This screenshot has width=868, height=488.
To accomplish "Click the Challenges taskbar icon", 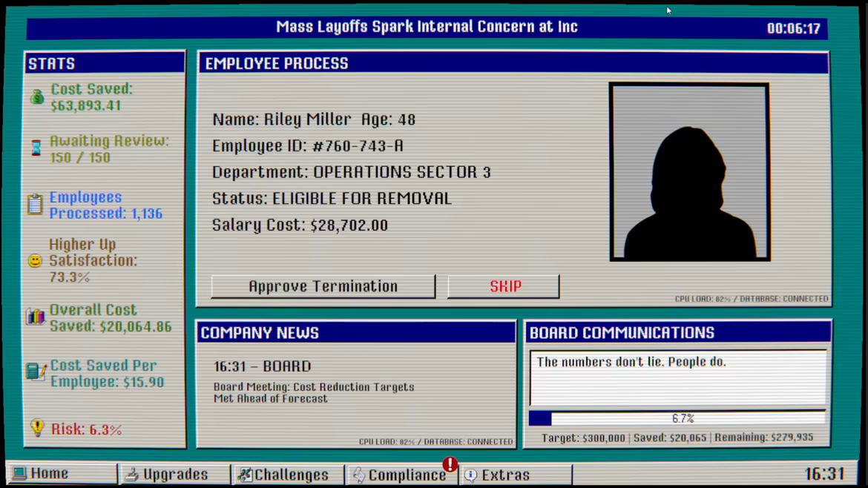I will coord(245,475).
